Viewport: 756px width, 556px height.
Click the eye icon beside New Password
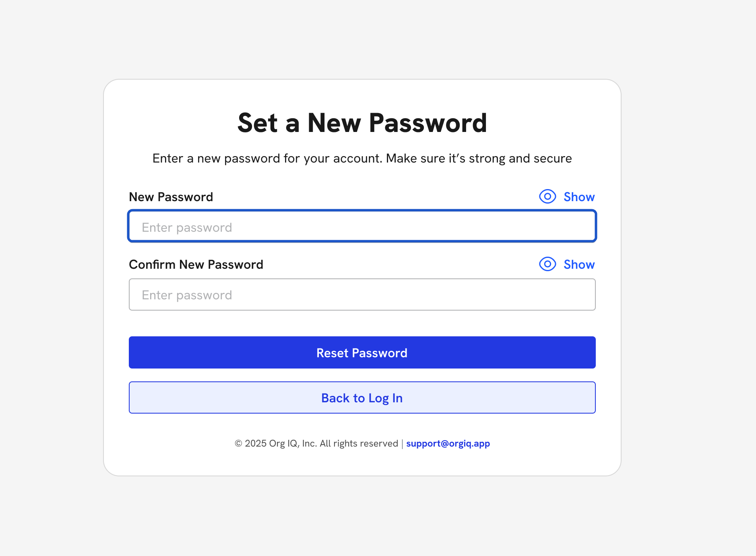tap(547, 197)
